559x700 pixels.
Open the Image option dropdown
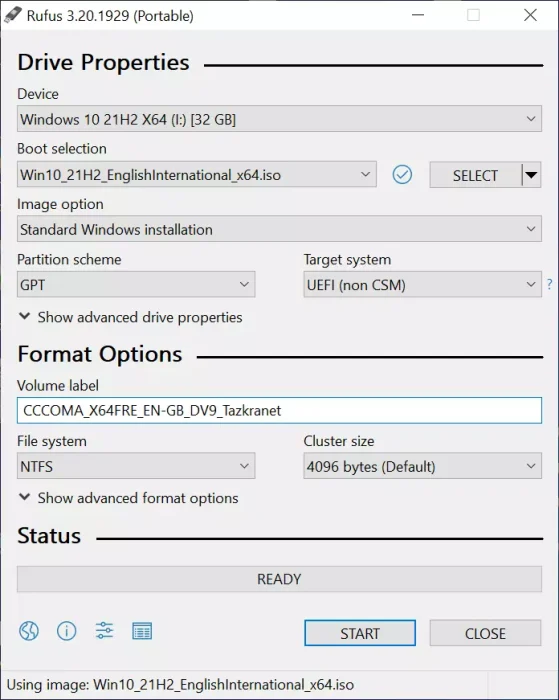tap(280, 229)
